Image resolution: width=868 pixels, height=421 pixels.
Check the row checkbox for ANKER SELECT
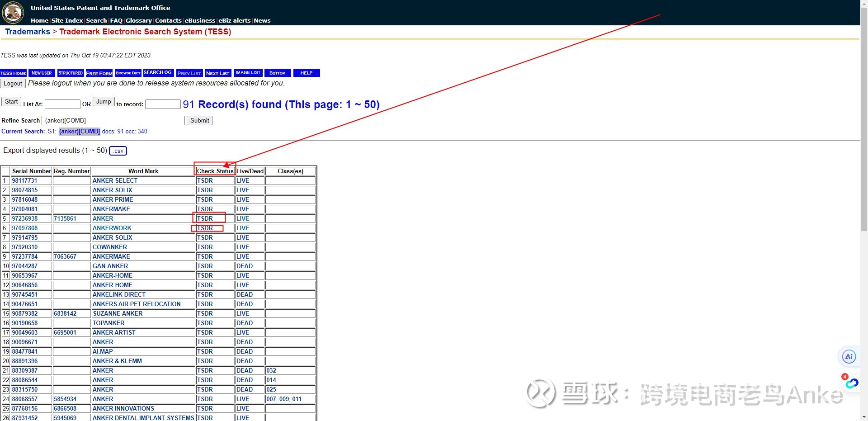click(6, 180)
